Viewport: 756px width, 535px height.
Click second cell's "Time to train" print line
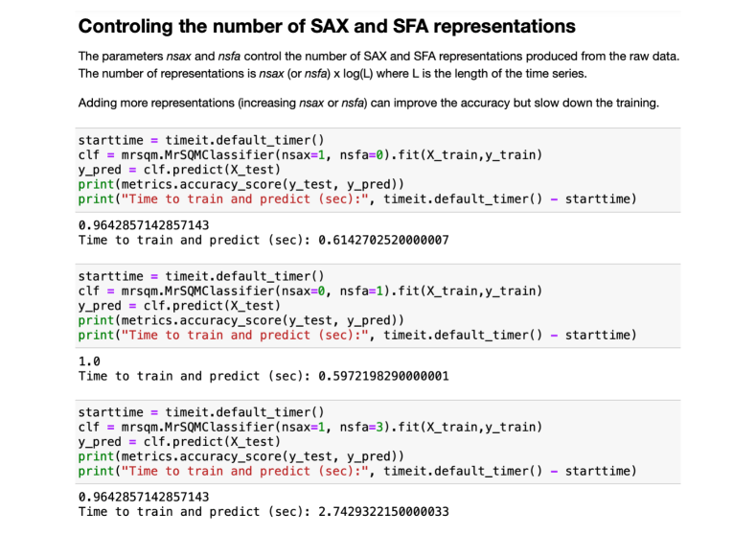coord(356,335)
